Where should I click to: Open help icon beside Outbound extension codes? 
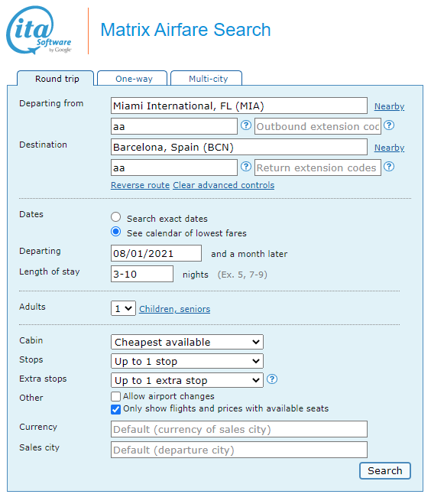389,125
